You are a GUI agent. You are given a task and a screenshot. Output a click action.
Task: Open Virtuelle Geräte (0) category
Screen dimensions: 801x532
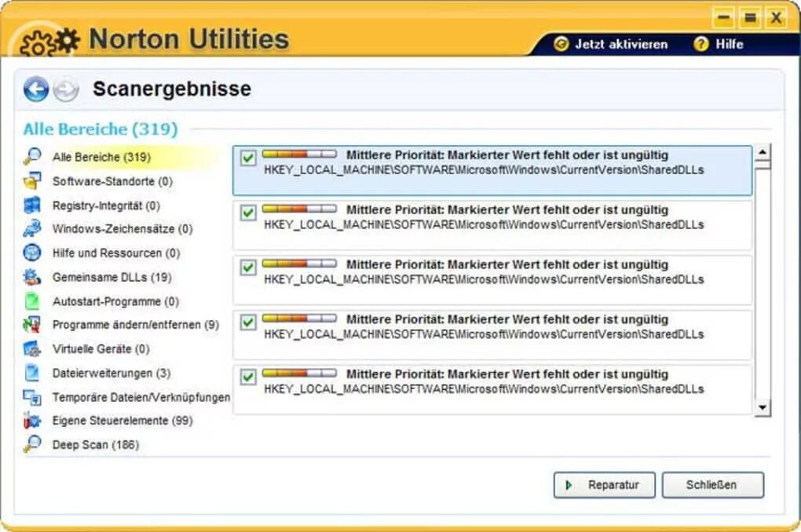[101, 348]
